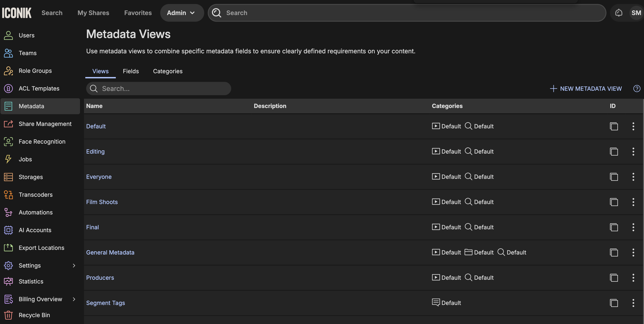The height and width of the screenshot is (324, 644).
Task: Open the Automations sidebar icon
Action: pyautogui.click(x=8, y=212)
